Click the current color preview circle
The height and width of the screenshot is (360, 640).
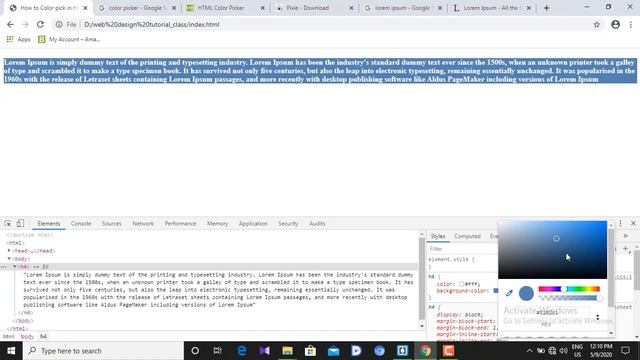[x=526, y=293]
